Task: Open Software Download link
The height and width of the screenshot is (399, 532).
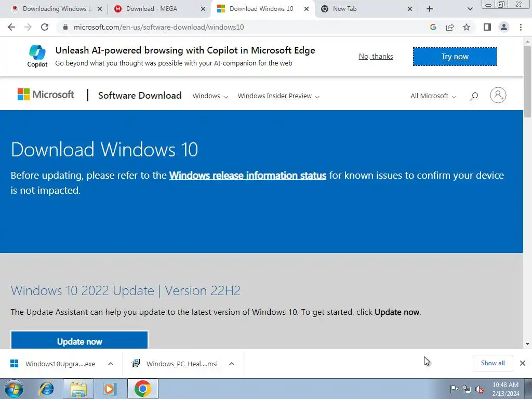Action: coord(140,96)
